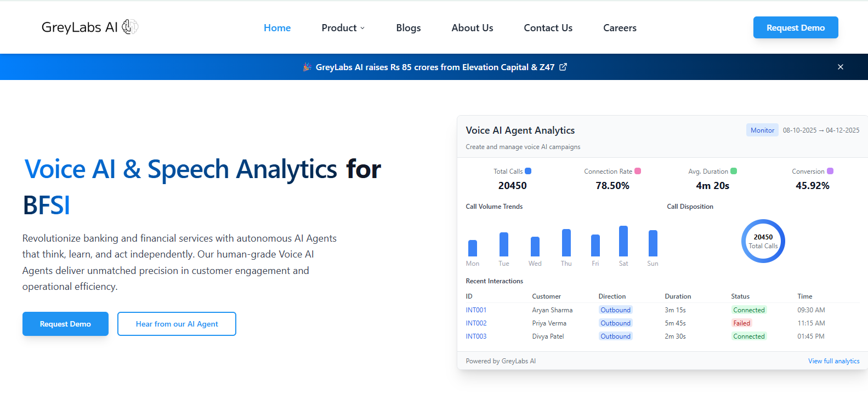Viewport: 868px width, 400px height.
Task: Click Hear from our AI Agent
Action: (177, 324)
